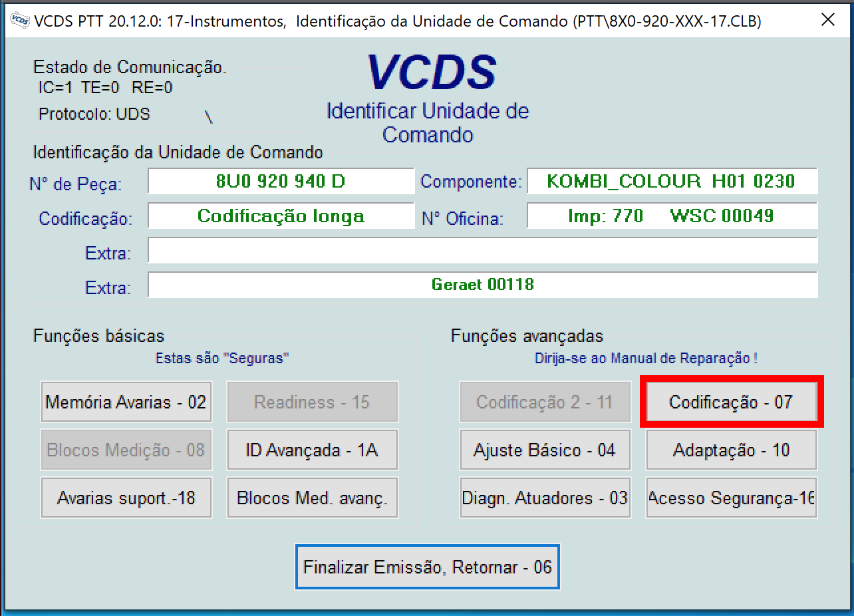Image resolution: width=854 pixels, height=616 pixels.
Task: Click the empty first Extra field
Action: pos(482,251)
